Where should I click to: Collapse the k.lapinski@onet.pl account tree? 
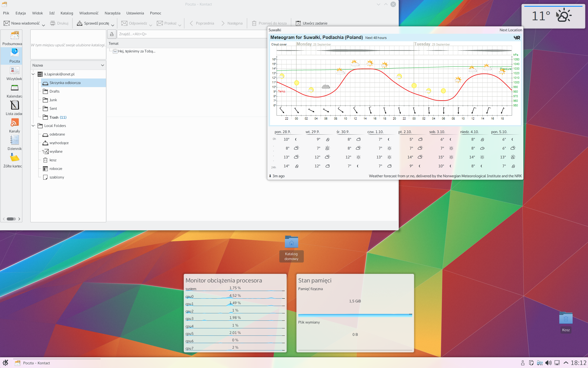click(x=33, y=74)
